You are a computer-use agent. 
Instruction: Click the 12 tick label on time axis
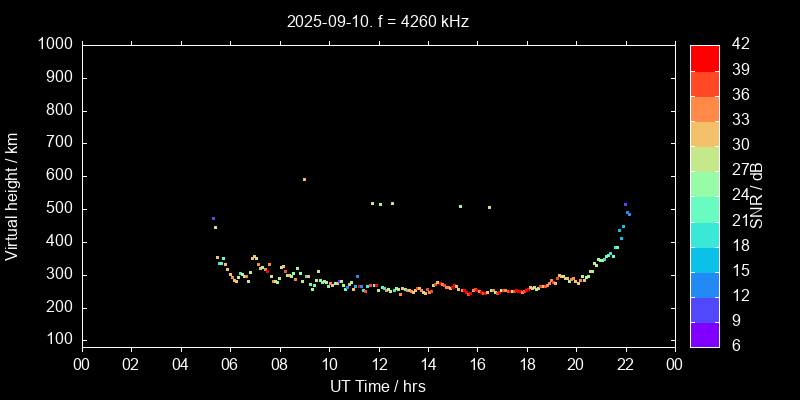point(377,365)
